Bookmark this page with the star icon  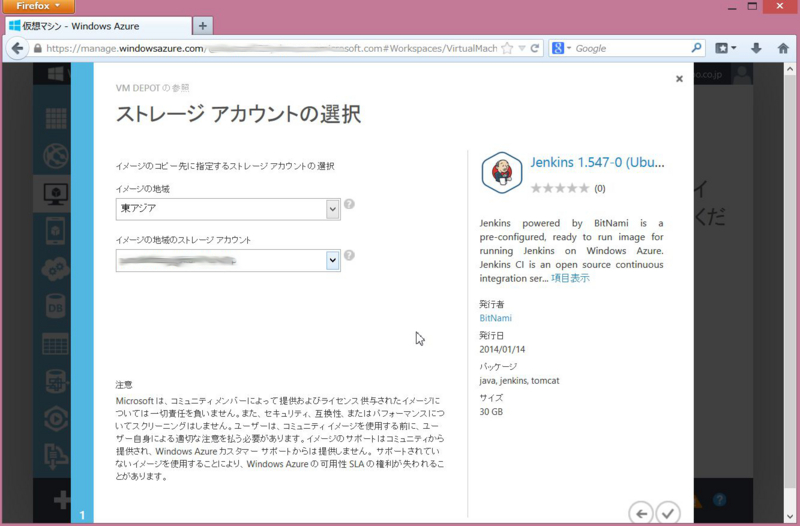click(x=507, y=48)
